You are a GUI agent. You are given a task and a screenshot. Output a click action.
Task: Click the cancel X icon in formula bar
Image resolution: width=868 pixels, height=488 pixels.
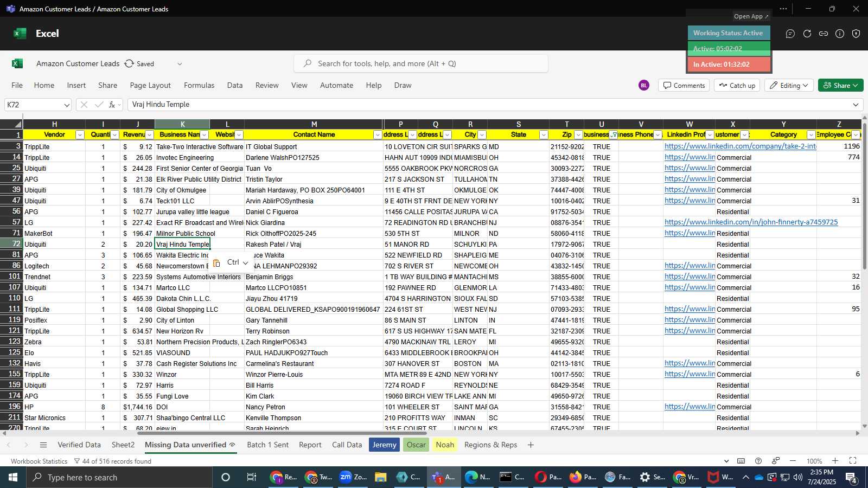click(84, 105)
